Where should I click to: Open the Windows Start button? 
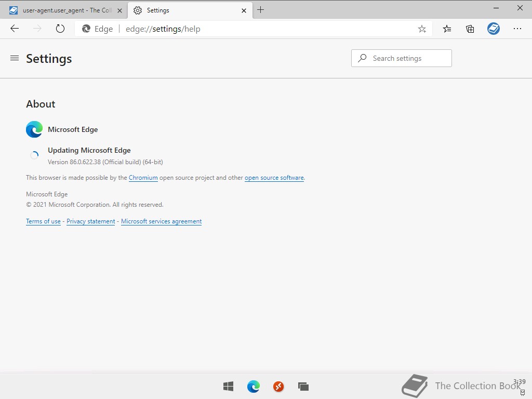pos(229,386)
